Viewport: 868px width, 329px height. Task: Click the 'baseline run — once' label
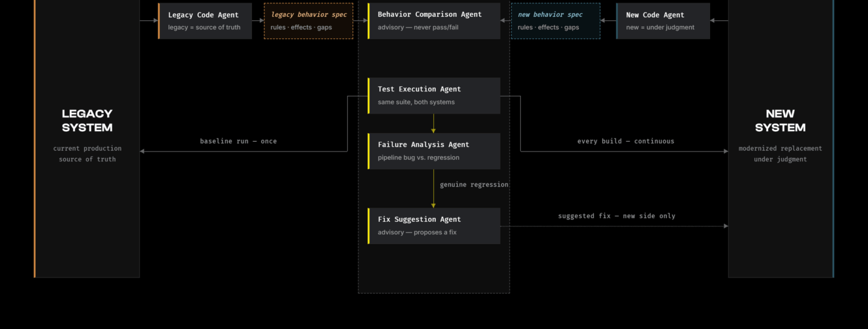click(238, 141)
